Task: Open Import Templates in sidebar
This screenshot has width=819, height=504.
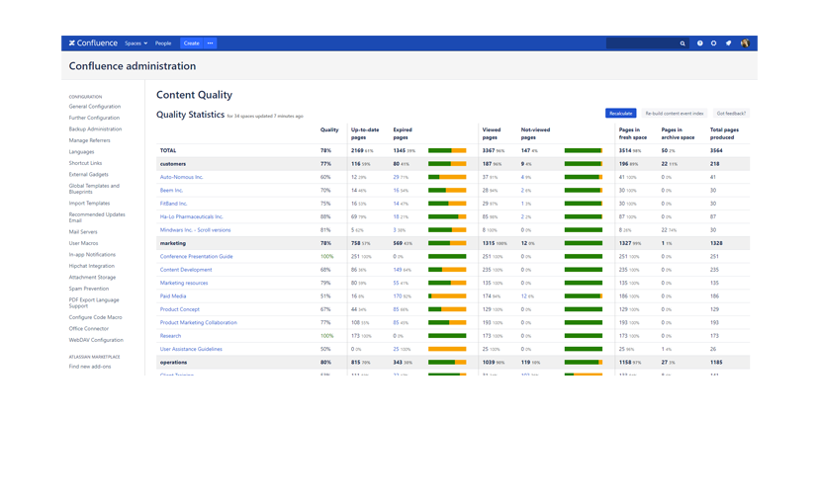Action: point(89,203)
